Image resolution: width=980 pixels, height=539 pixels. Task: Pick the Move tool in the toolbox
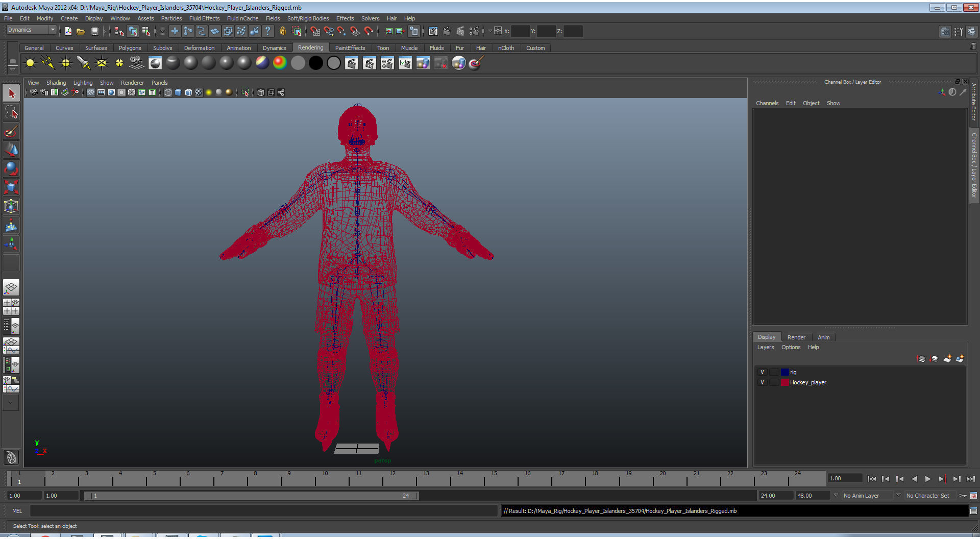tap(11, 150)
